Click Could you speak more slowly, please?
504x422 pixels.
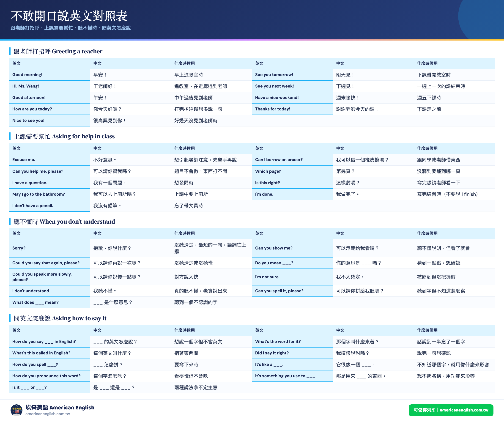pyautogui.click(x=42, y=277)
